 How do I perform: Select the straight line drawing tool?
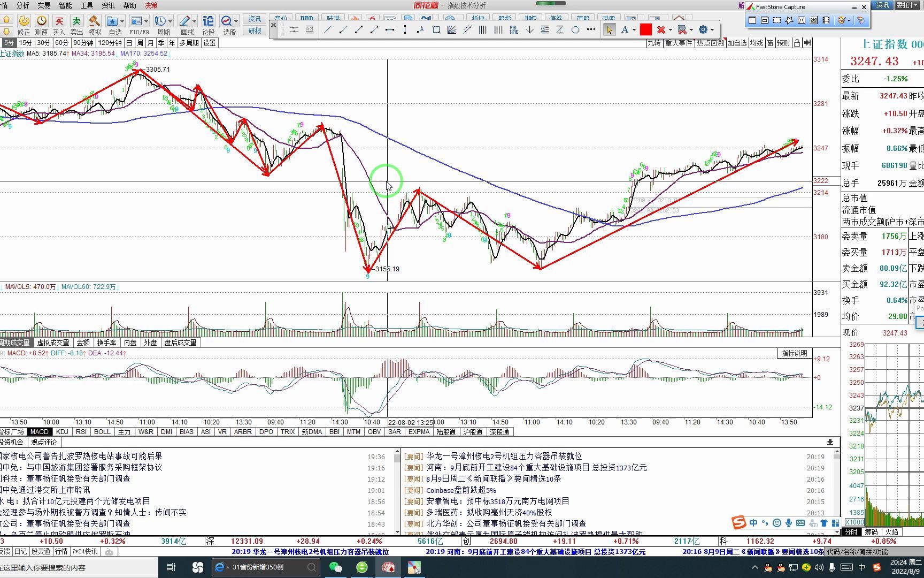click(328, 30)
